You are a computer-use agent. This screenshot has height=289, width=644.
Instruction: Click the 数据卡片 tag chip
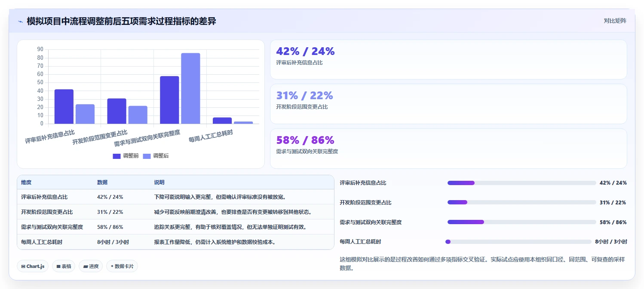(122, 266)
